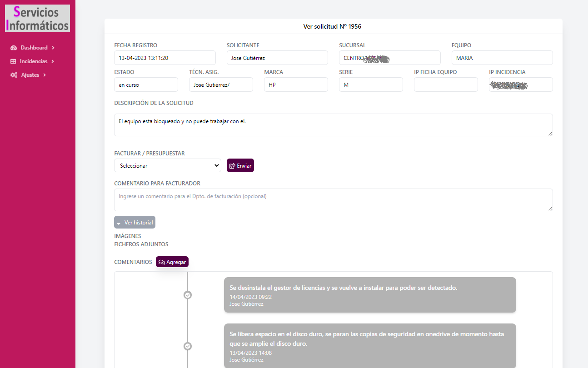Click the Ajustes gears icon
588x368 pixels.
14,75
